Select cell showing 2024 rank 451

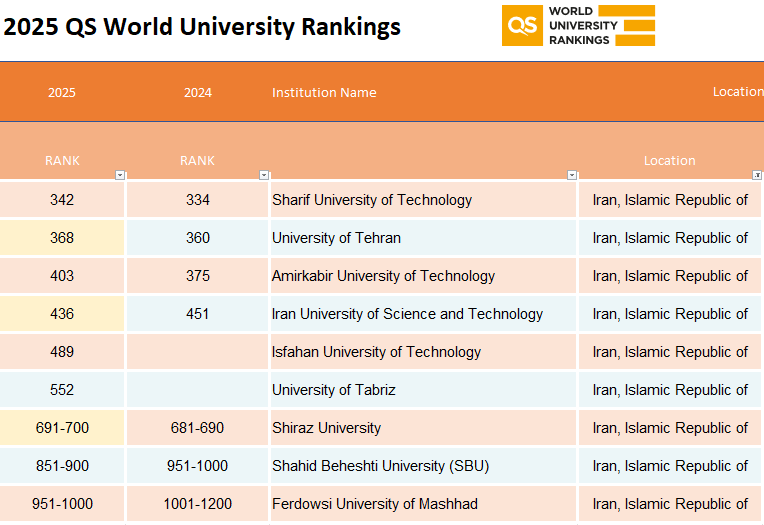point(197,314)
